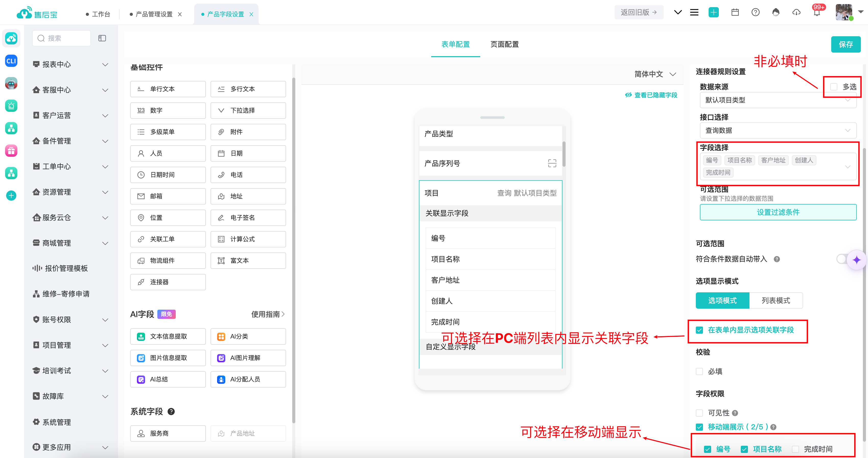Open the 简体中文 language dropdown

(x=655, y=74)
